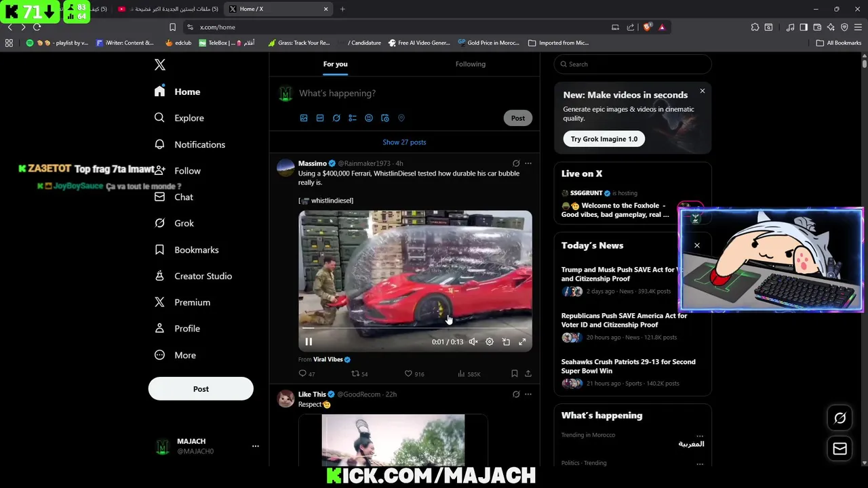Mute the Ferrari video sound
The height and width of the screenshot is (488, 868).
point(473,342)
